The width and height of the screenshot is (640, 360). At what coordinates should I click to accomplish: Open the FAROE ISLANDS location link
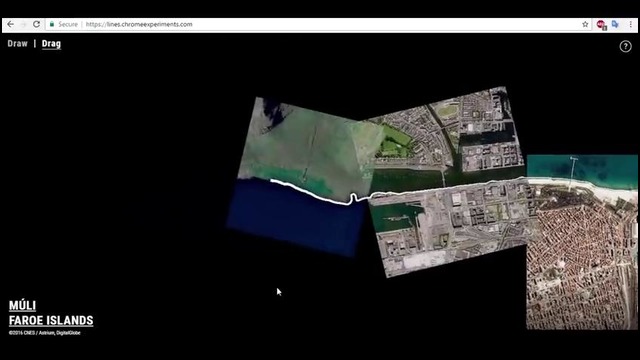51,320
